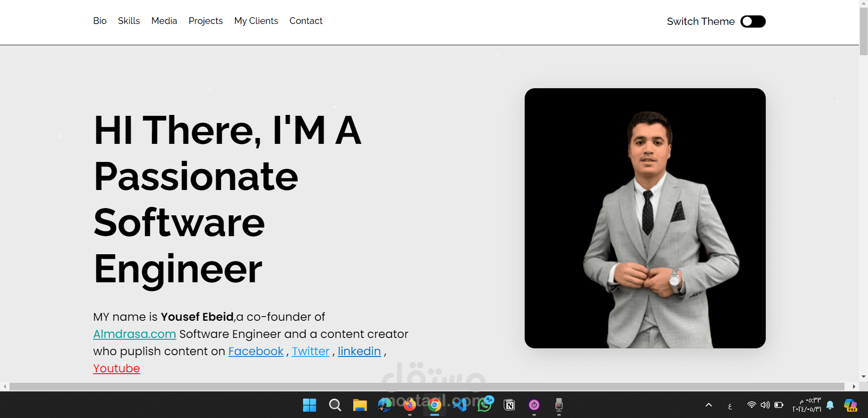The image size is (868, 418).
Task: Open File Explorer from the taskbar
Action: click(x=360, y=405)
